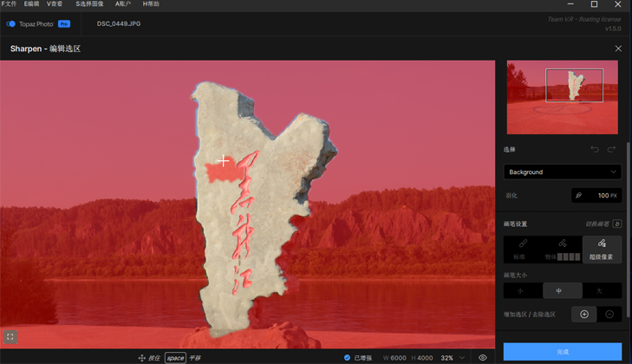Click the navigator preview thumbnail

point(562,97)
